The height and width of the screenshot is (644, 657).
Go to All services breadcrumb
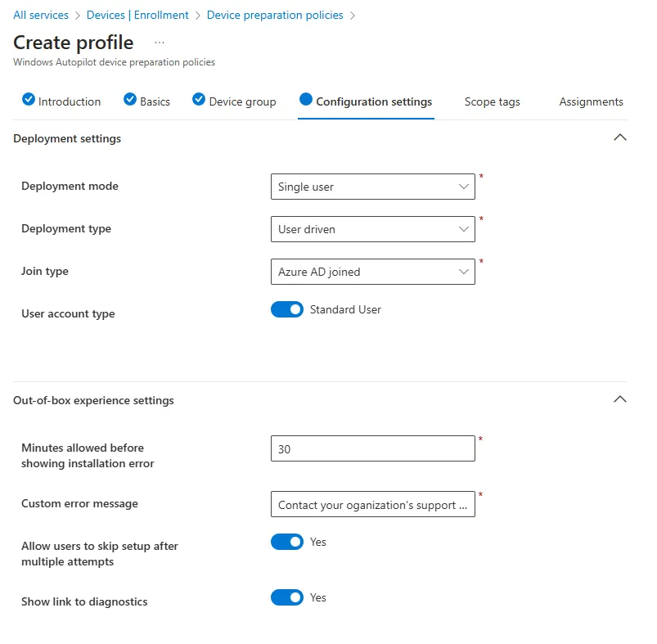click(x=41, y=15)
